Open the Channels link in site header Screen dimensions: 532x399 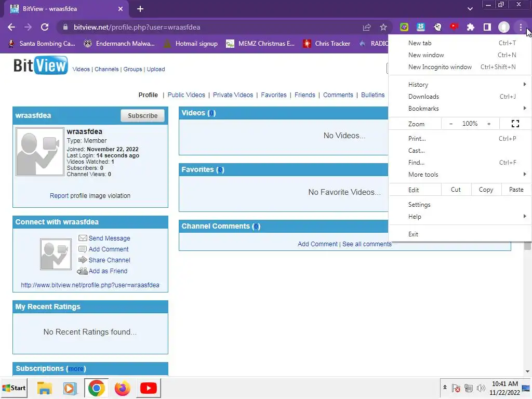(107, 69)
